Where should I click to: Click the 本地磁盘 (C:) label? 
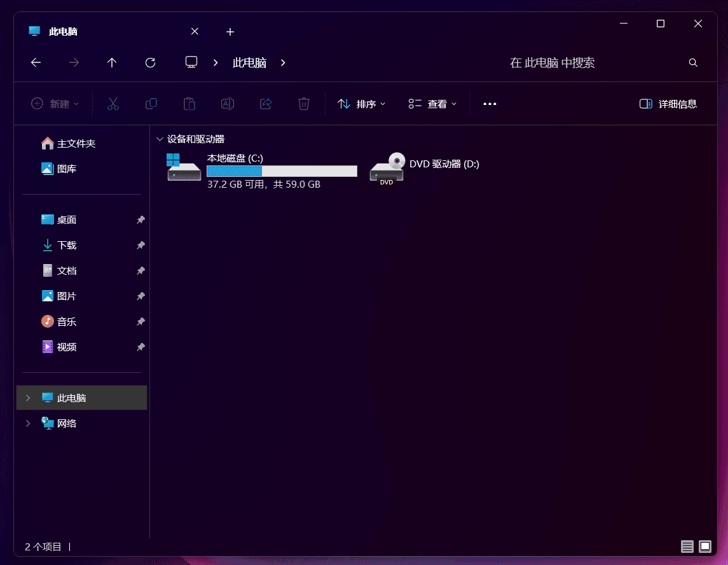click(x=235, y=158)
